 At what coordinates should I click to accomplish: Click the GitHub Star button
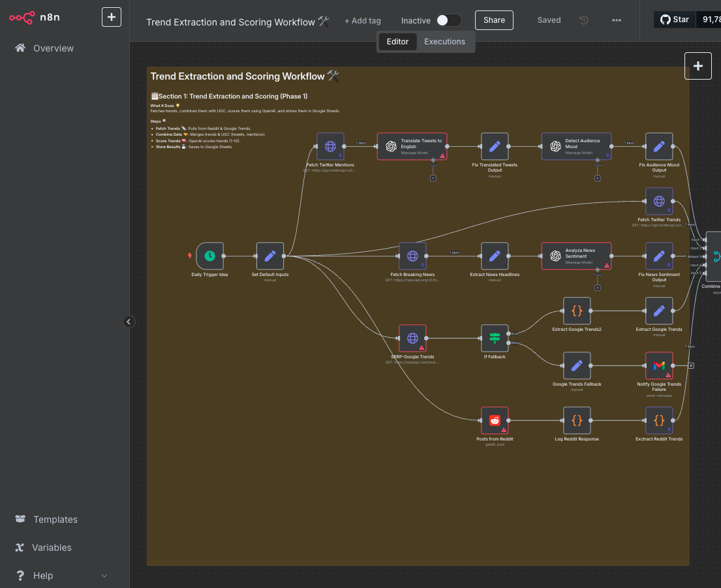675,20
